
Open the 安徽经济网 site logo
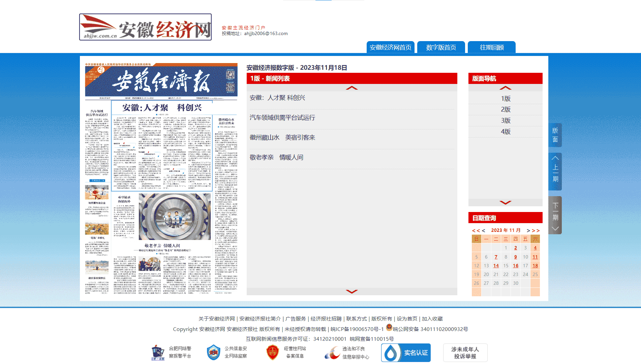click(x=145, y=27)
